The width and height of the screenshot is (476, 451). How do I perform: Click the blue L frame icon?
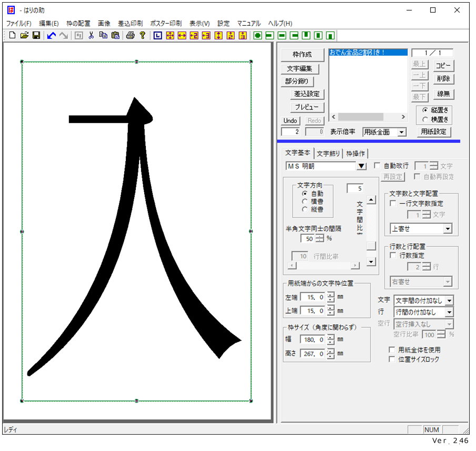pos(157,35)
